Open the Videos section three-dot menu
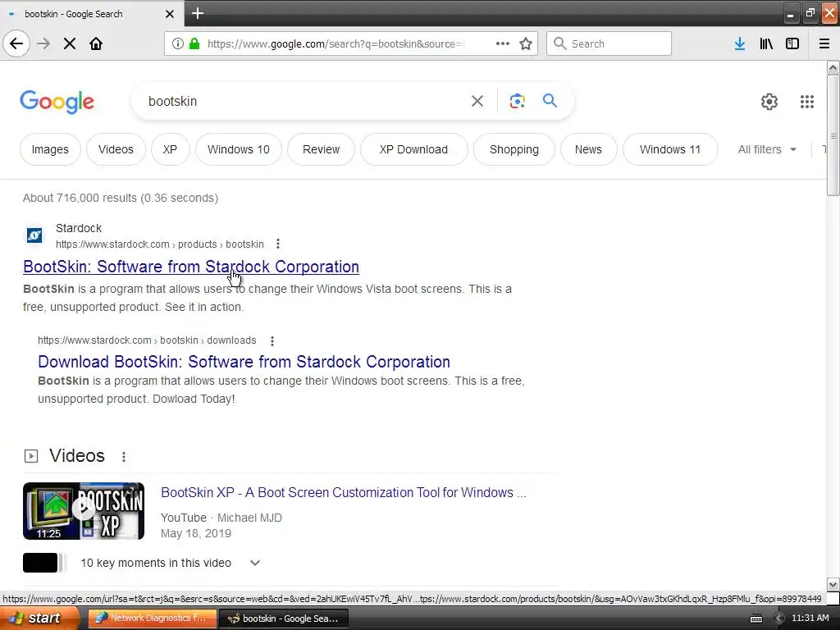The height and width of the screenshot is (630, 840). (x=124, y=456)
